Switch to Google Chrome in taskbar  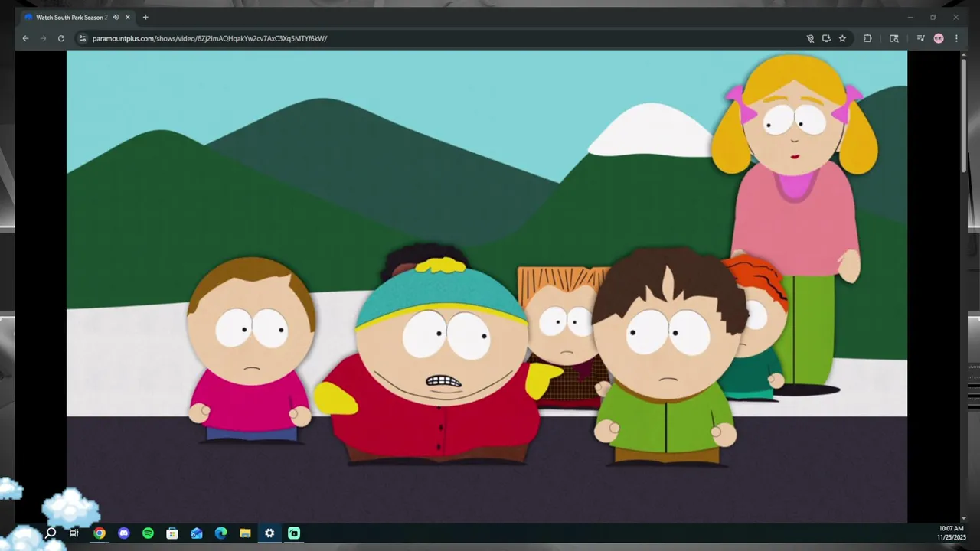(100, 533)
